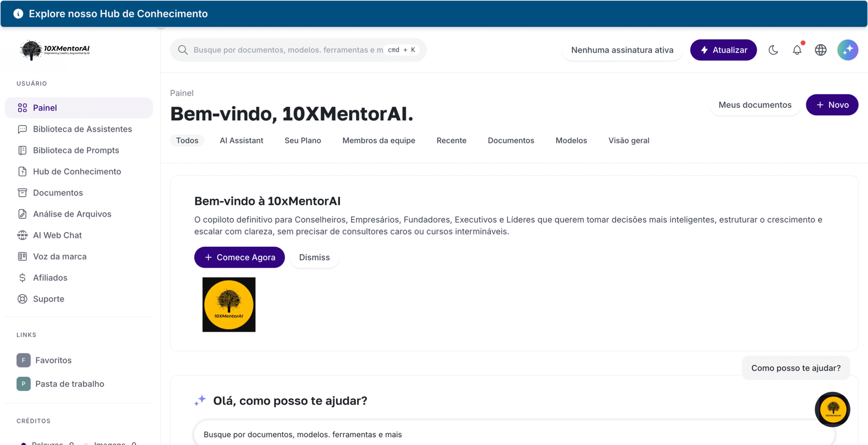The height and width of the screenshot is (445, 868).
Task: Click the Favoritos F badge icon
Action: click(x=23, y=360)
